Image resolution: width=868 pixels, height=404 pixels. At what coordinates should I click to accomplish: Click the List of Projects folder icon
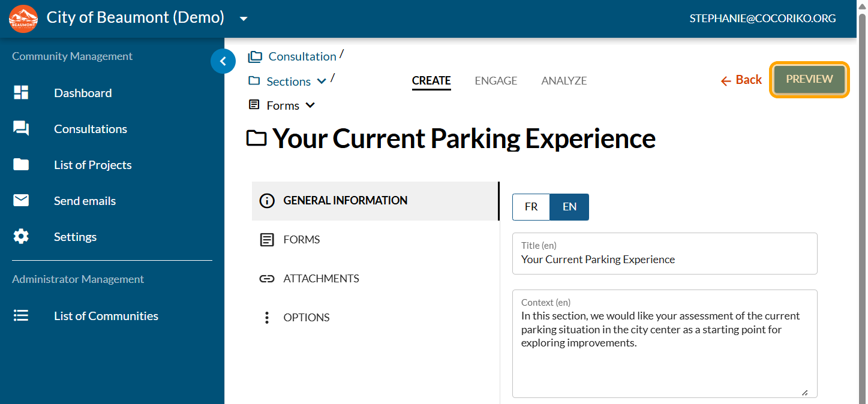21,165
